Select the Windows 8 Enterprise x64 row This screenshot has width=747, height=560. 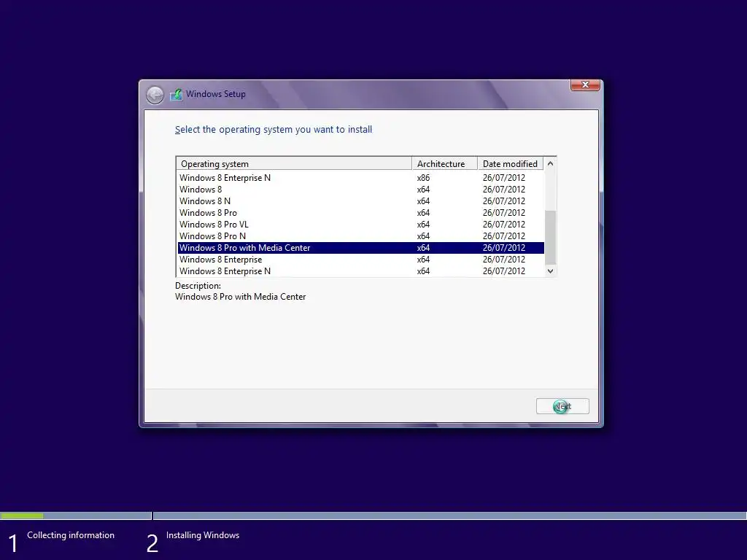point(360,260)
